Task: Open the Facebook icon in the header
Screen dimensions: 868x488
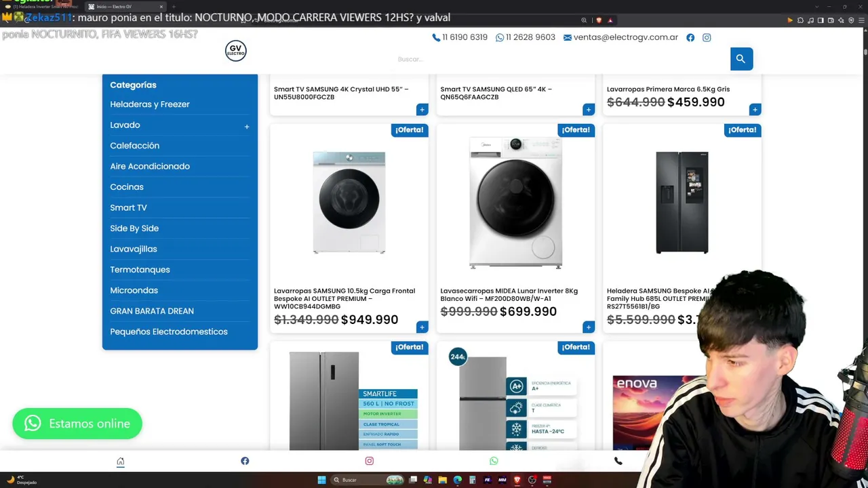Action: (x=690, y=38)
